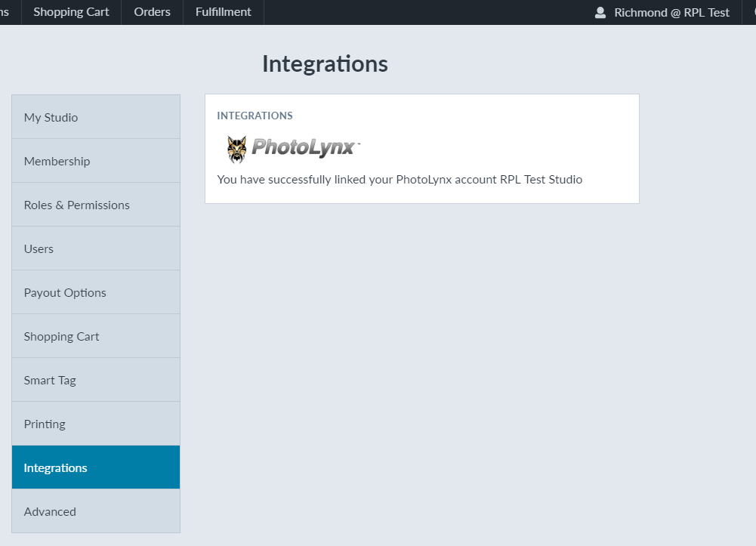
Task: Click the INTEGRATIONS panel header label
Action: tap(255, 116)
